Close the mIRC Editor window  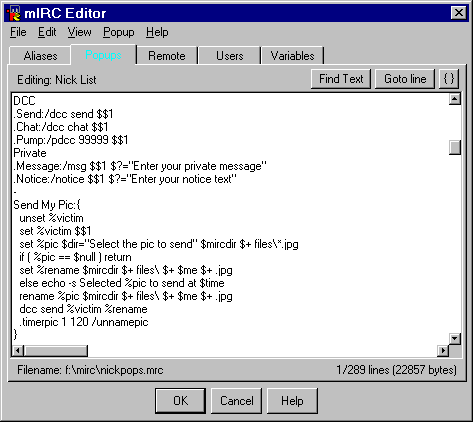pos(459,13)
